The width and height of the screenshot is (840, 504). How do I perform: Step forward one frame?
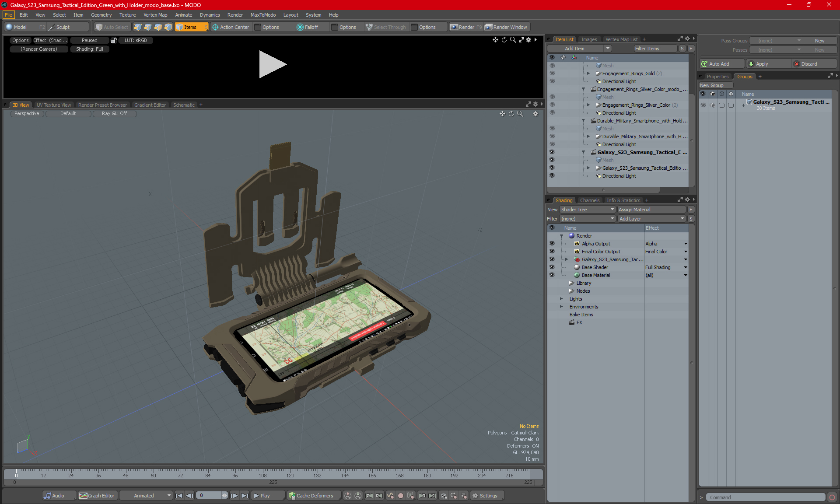[234, 496]
